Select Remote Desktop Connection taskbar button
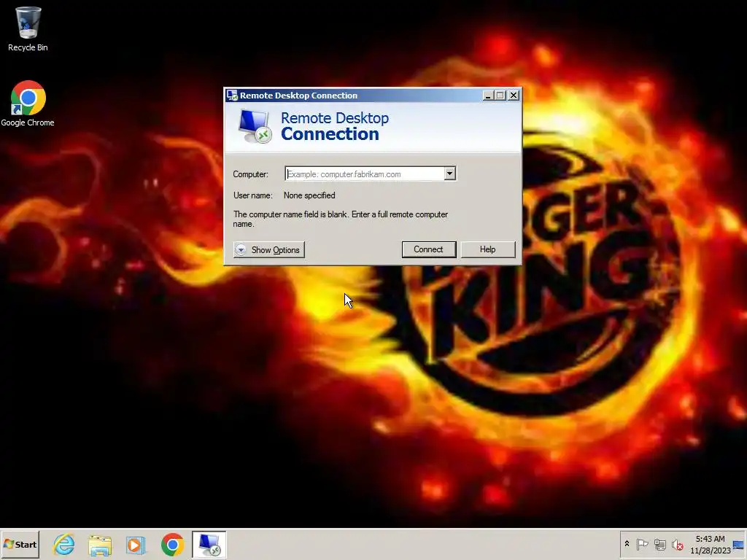747x560 pixels. tap(209, 544)
